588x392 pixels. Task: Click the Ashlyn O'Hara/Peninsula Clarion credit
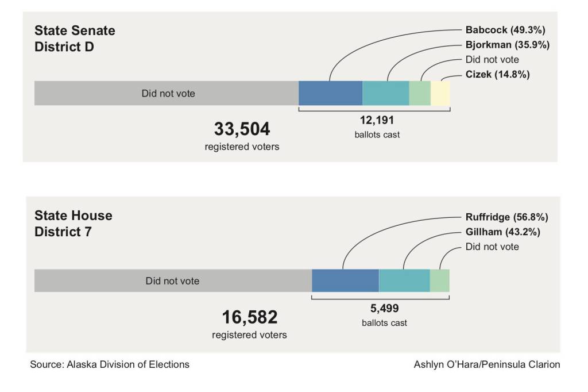(486, 364)
